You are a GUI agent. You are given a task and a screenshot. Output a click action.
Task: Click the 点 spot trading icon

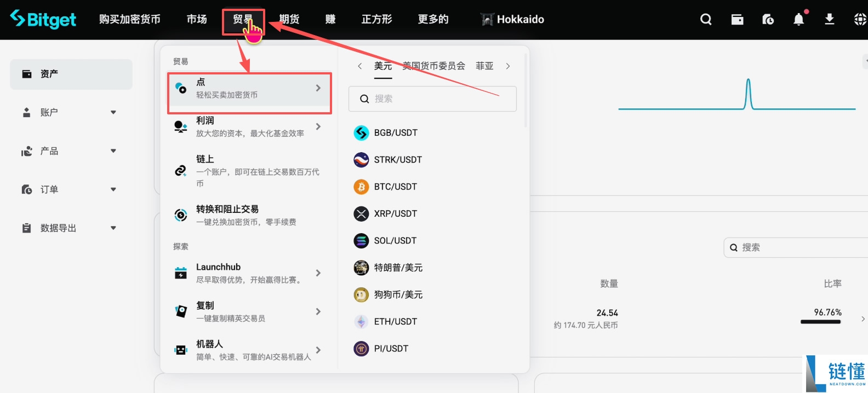pyautogui.click(x=180, y=88)
